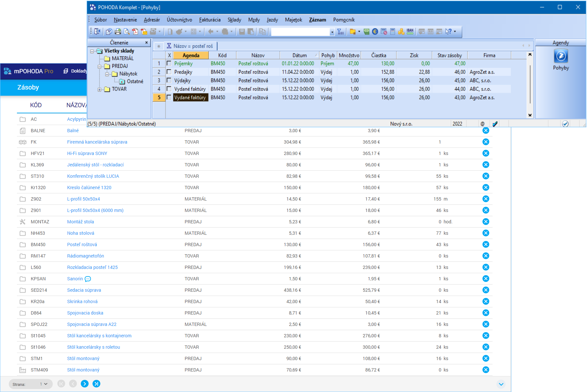Tick the checkbox for Predajky row

(x=169, y=72)
